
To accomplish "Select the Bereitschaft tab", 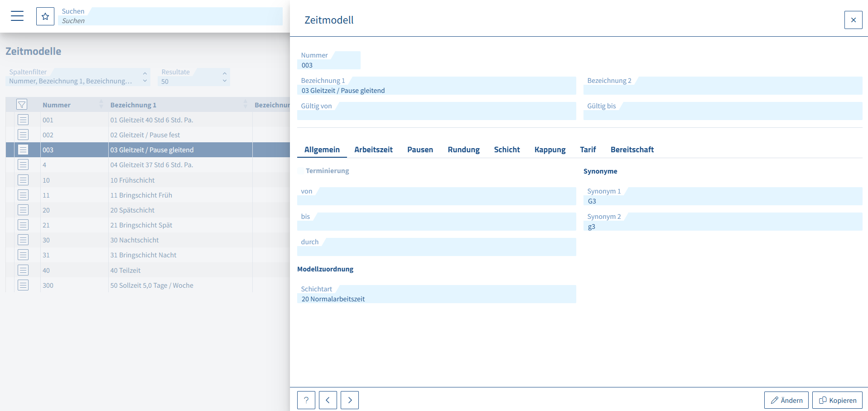I will [632, 150].
